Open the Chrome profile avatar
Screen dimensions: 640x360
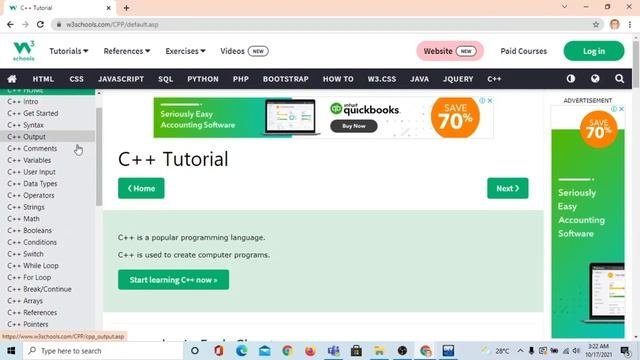[x=614, y=24]
